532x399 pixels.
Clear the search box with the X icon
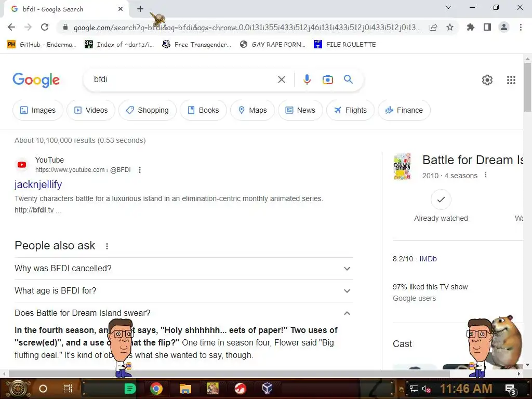point(281,79)
